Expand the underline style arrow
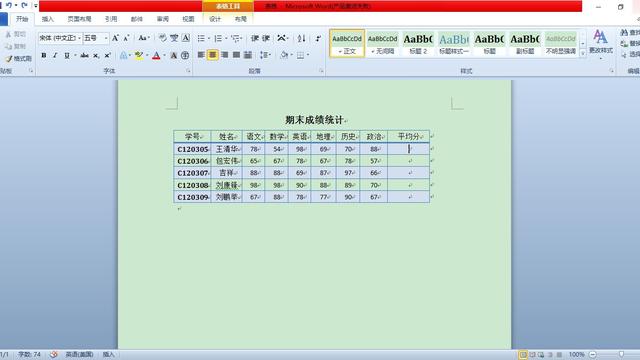The image size is (640, 360). pos(76,55)
